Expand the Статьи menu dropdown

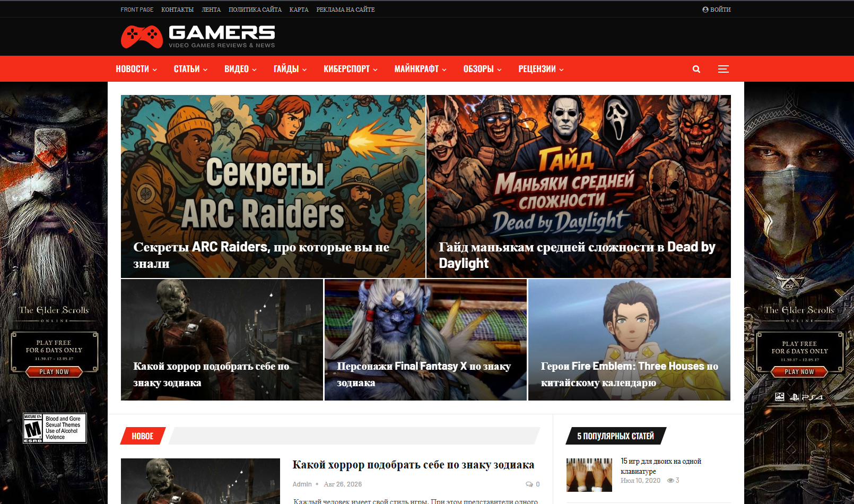click(191, 69)
